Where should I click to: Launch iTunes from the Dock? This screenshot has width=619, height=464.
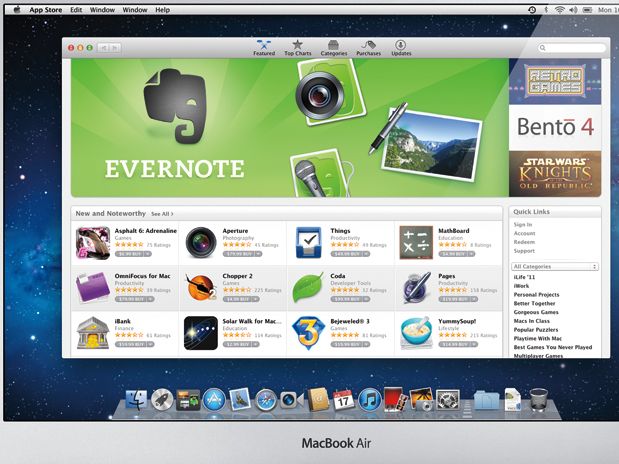pos(369,400)
